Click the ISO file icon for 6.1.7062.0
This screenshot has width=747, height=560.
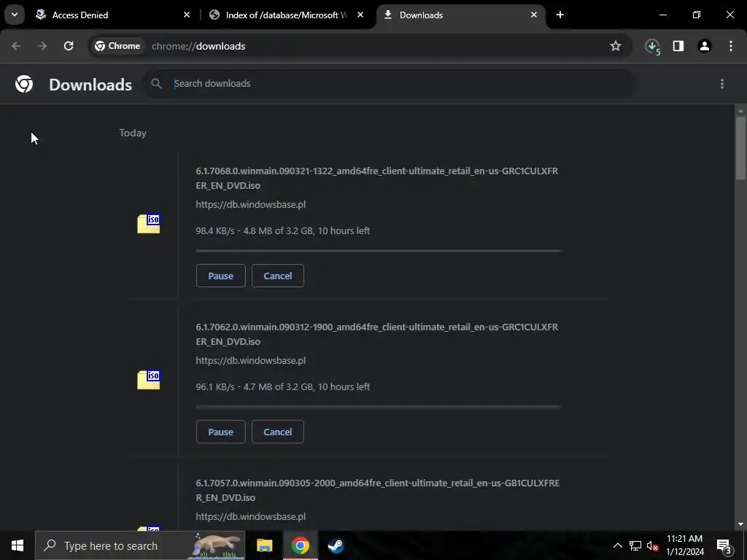click(x=149, y=380)
